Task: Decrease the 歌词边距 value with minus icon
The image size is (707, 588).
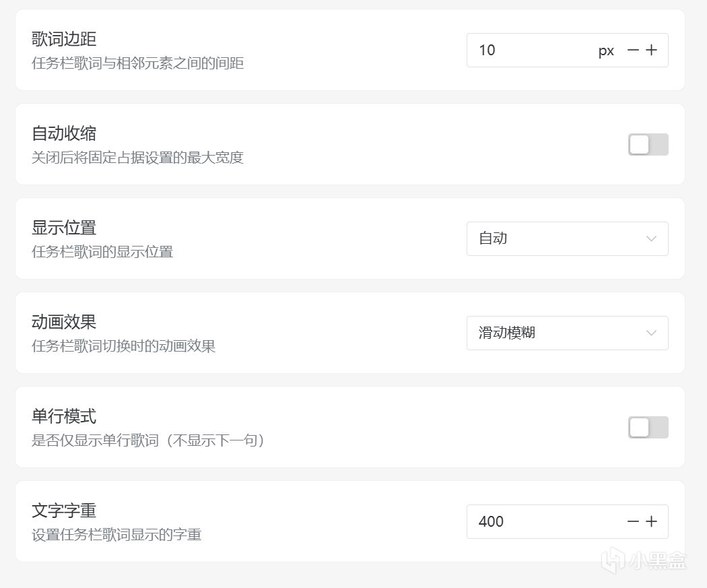Action: pyautogui.click(x=632, y=51)
